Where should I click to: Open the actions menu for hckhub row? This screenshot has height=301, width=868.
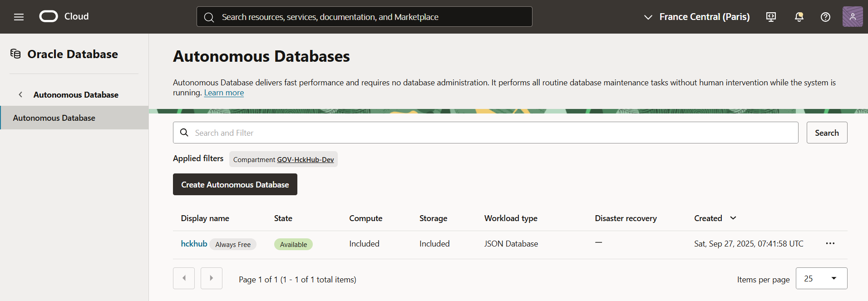[x=830, y=243]
